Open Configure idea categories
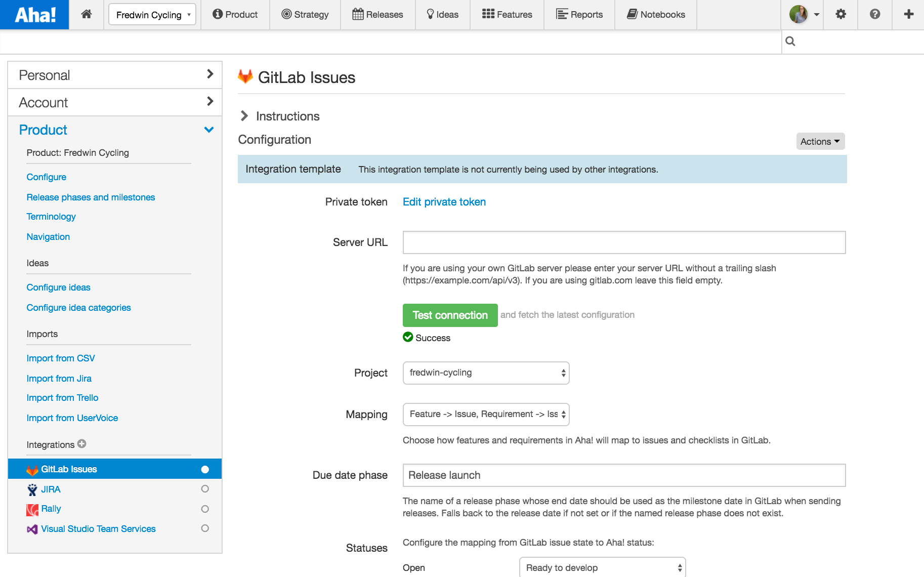The width and height of the screenshot is (924, 577). pyautogui.click(x=78, y=307)
